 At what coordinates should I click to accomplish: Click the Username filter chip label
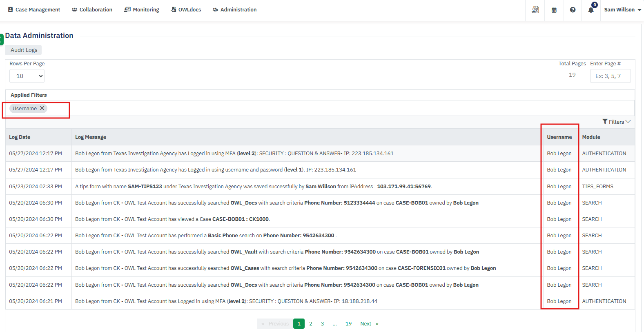point(25,108)
